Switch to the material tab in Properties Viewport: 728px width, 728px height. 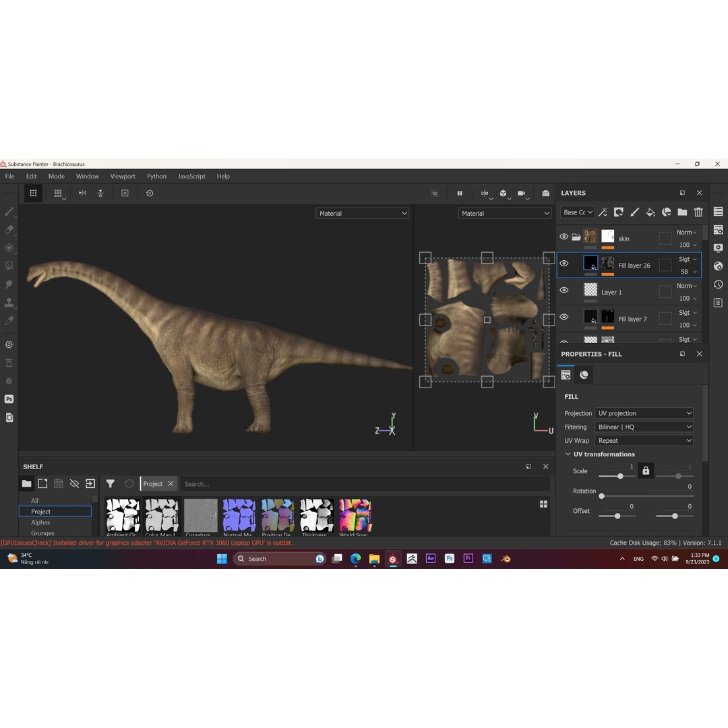point(584,375)
